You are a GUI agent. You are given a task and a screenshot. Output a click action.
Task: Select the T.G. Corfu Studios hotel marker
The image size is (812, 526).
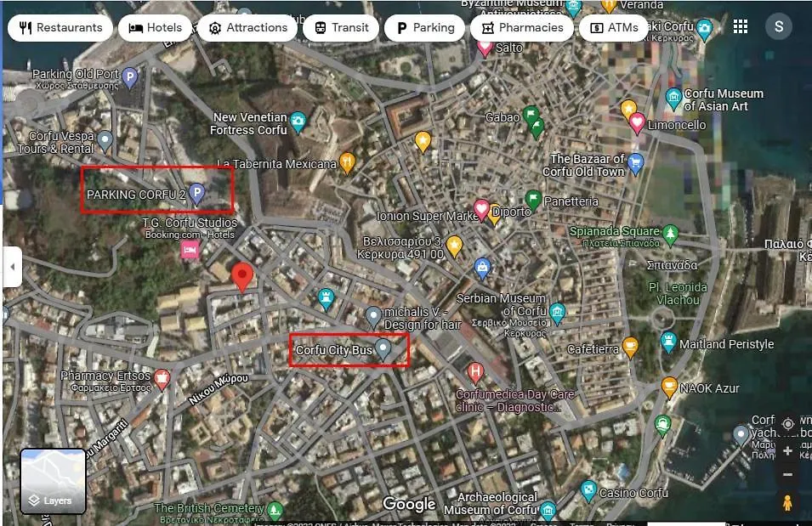click(190, 251)
